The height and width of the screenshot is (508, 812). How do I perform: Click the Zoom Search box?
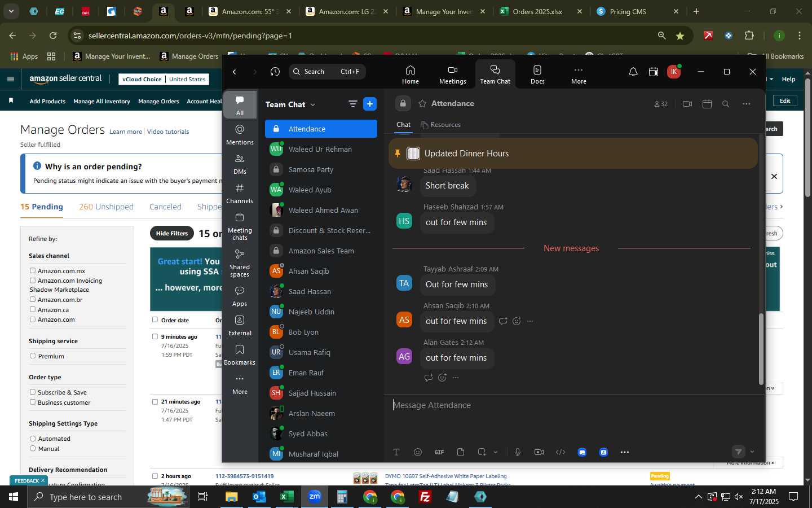coord(327,72)
